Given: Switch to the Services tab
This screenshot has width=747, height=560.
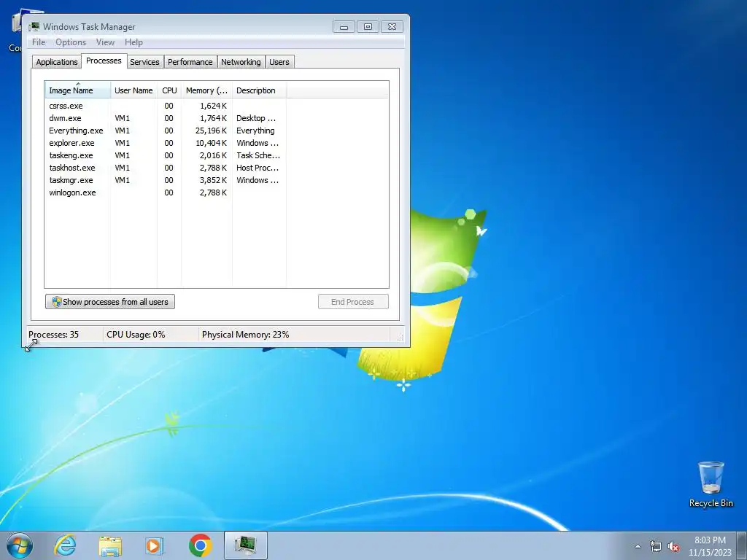Looking at the screenshot, I should 145,62.
